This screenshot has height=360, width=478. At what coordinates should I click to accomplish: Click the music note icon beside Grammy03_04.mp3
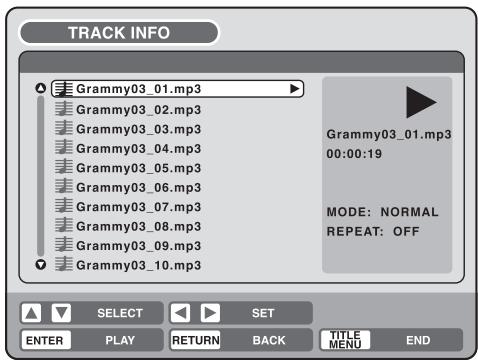click(64, 147)
